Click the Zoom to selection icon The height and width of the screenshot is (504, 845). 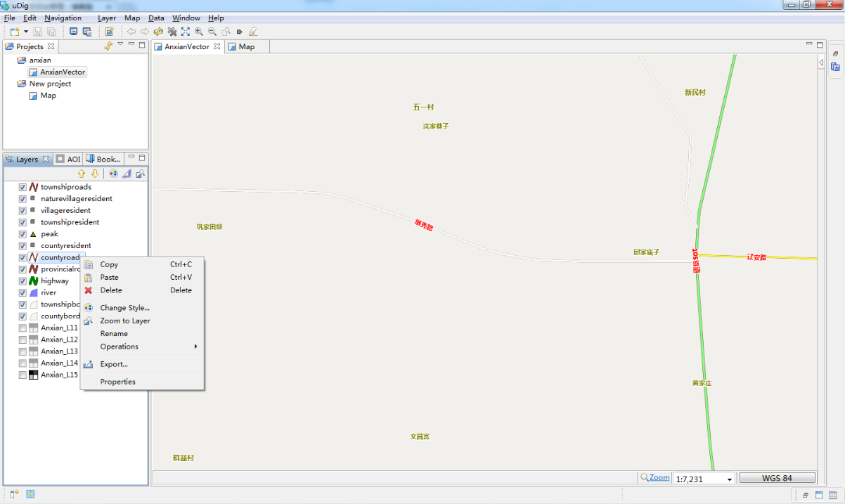(x=226, y=32)
